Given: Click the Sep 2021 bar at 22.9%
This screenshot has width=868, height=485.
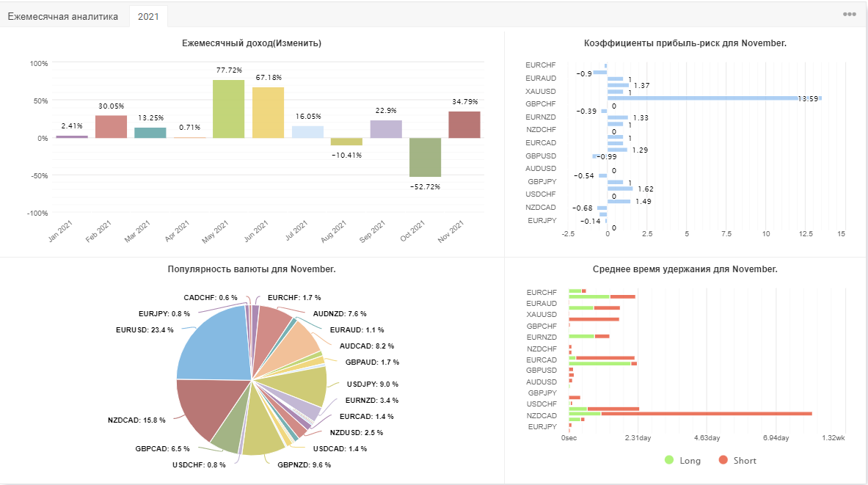Looking at the screenshot, I should (x=387, y=130).
